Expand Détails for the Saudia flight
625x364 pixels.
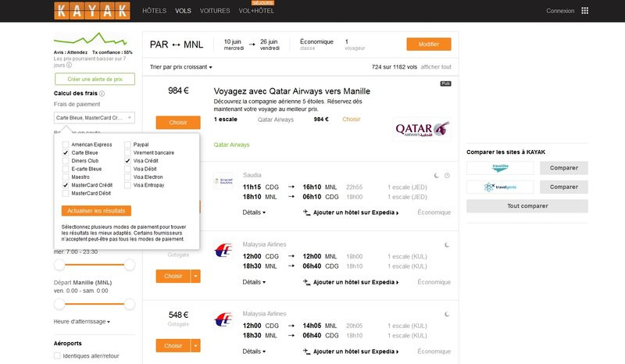click(254, 212)
